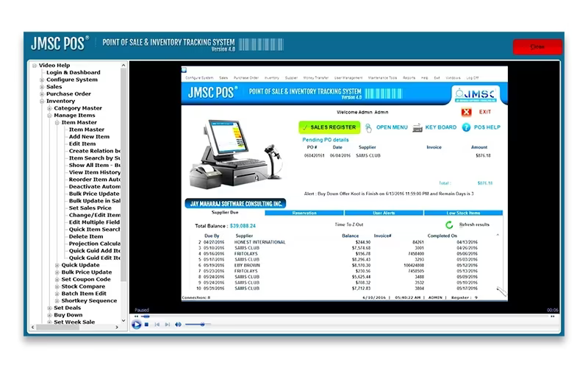
Task: Expand the Purchase Order tree node
Action: coord(42,94)
